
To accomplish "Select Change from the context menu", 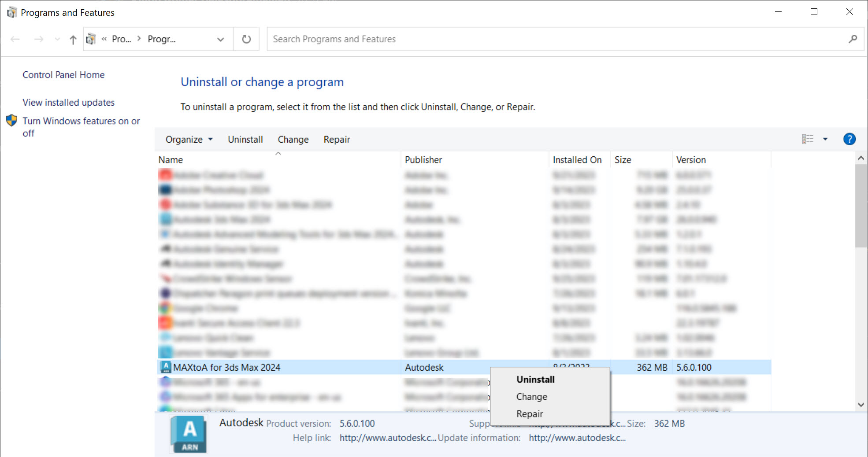I will [531, 396].
